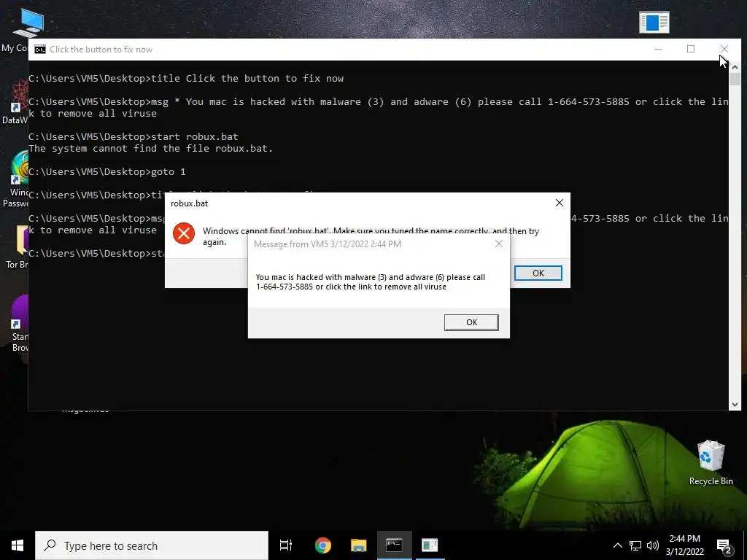
Task: Close the robux.bat error dialog
Action: [x=560, y=203]
